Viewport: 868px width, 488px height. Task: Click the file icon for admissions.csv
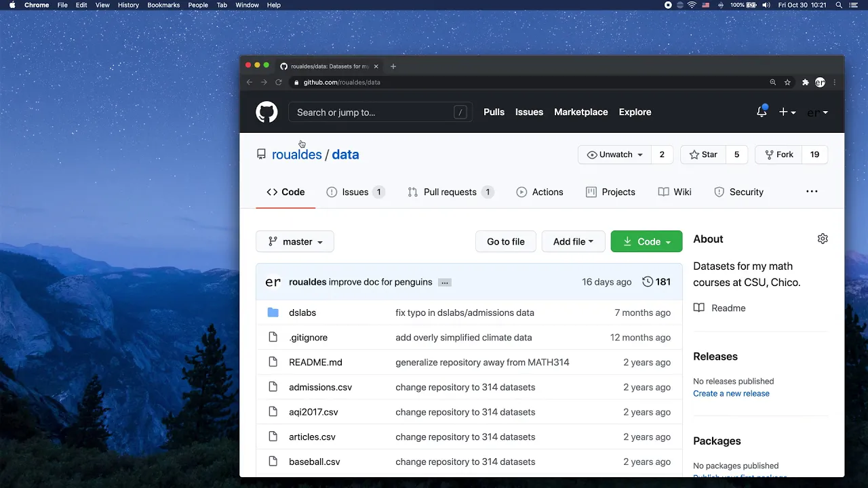(273, 387)
